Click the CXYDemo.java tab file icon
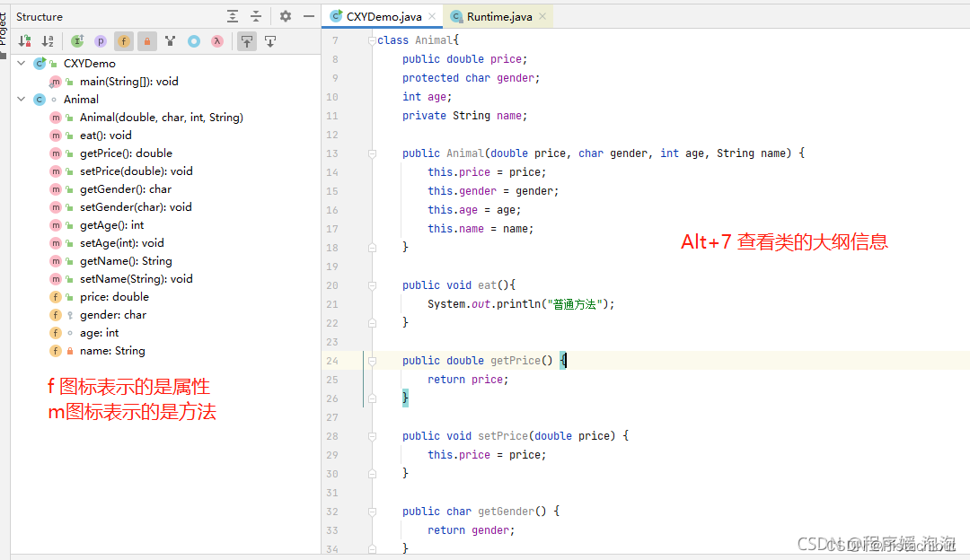970x560 pixels. (x=336, y=16)
